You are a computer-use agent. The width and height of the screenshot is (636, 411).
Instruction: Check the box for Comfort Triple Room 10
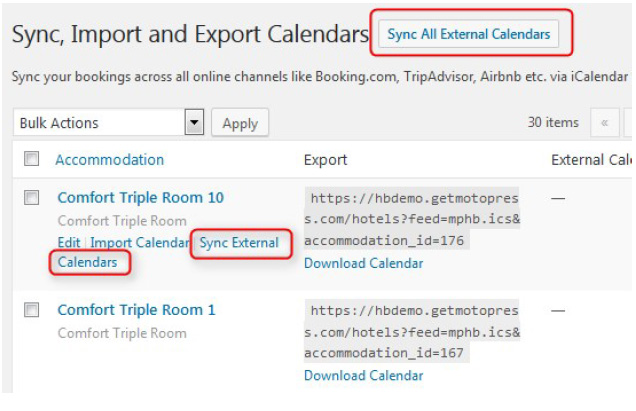32,198
